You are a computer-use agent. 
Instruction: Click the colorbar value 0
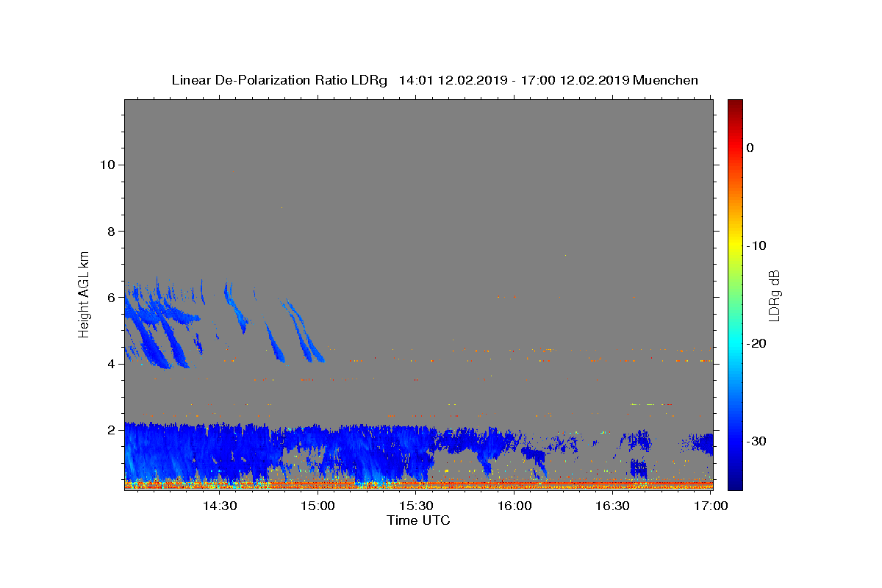[750, 148]
